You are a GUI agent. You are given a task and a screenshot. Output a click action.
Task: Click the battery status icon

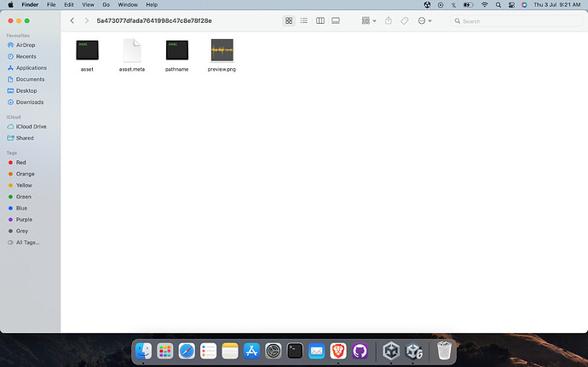(469, 5)
